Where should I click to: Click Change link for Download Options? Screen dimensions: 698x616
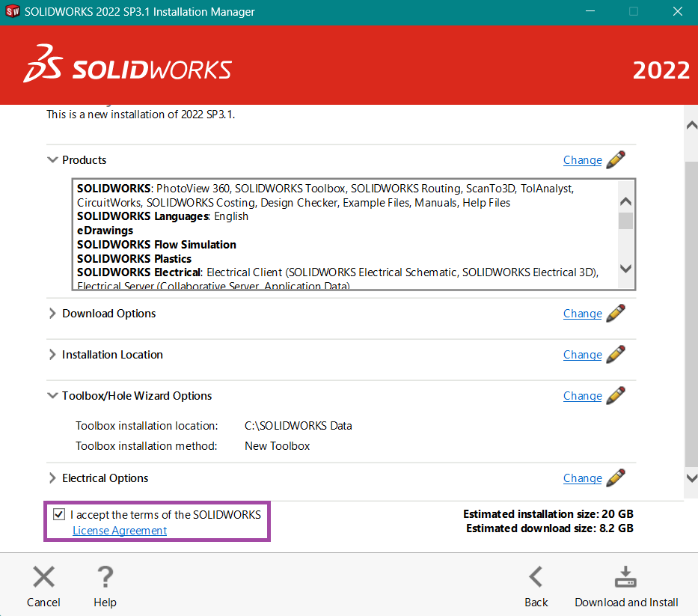582,314
